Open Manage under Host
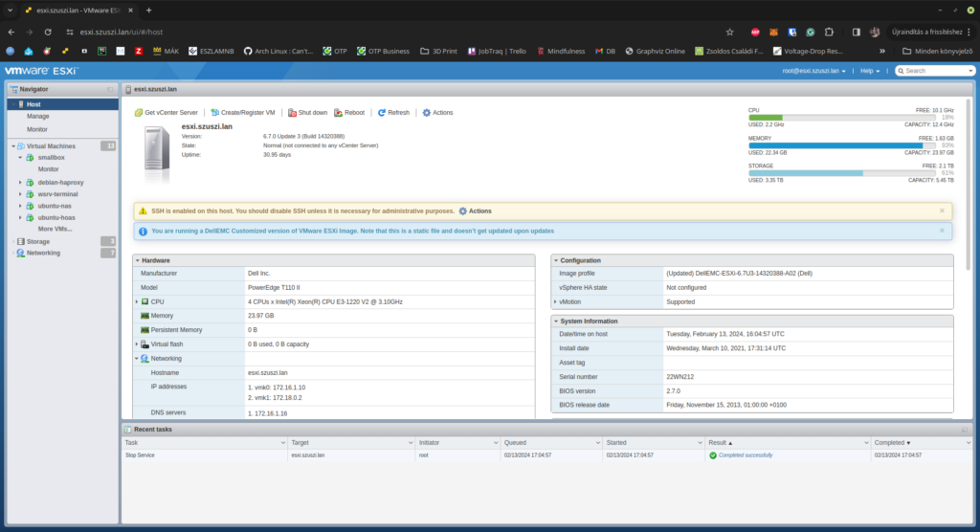980x532 pixels. pos(37,117)
